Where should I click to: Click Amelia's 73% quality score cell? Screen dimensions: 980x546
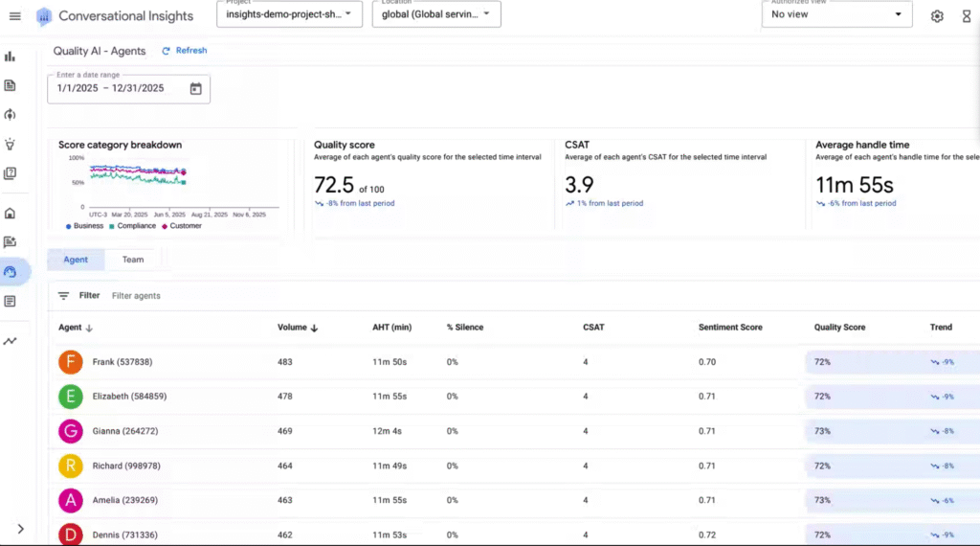[822, 500]
